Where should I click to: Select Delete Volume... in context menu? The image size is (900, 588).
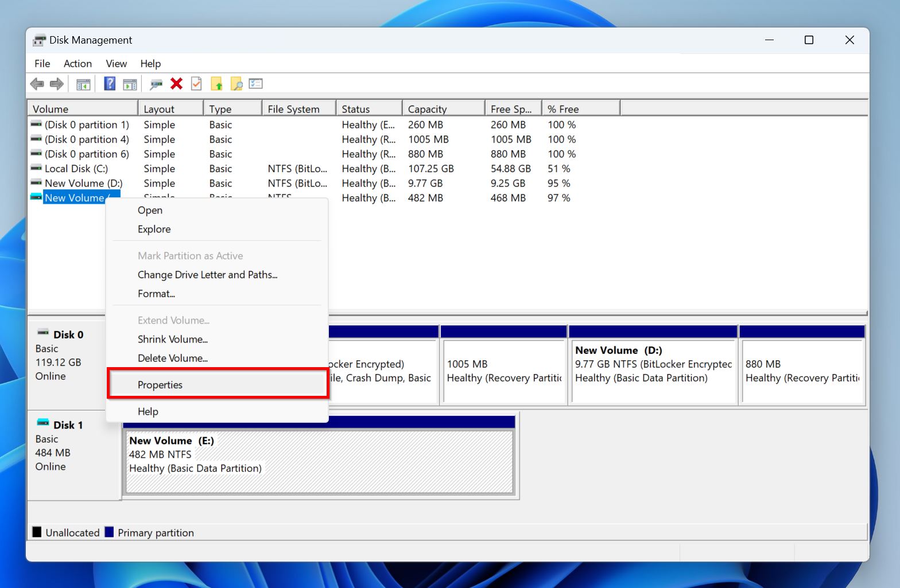(218, 359)
